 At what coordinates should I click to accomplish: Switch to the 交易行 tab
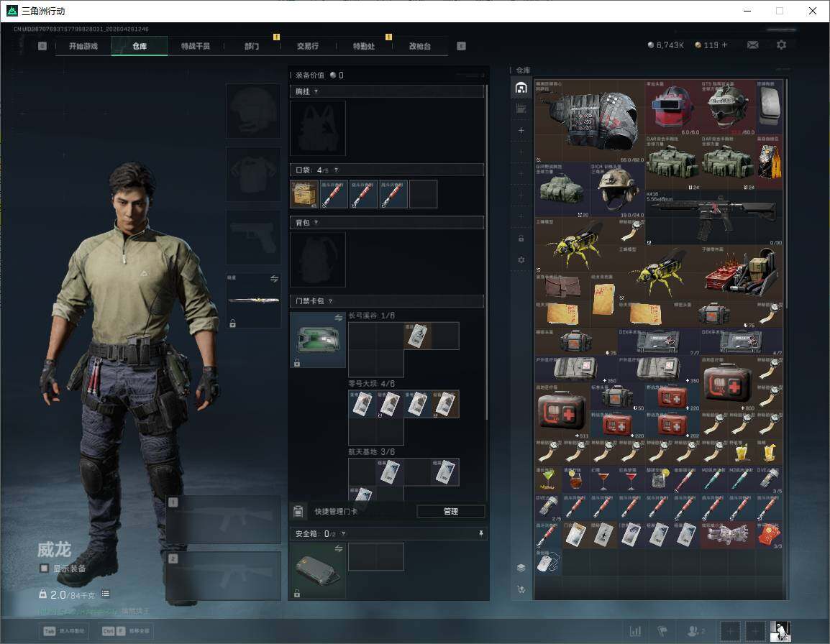(307, 46)
